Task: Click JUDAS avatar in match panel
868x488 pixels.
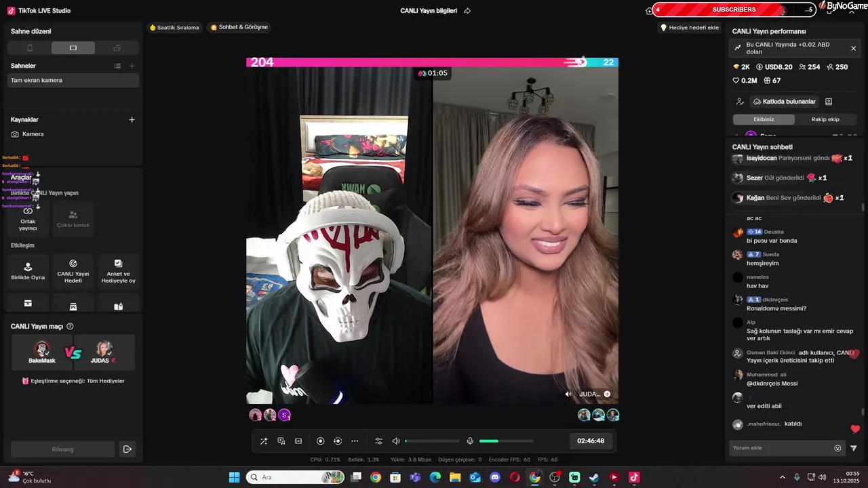Action: pos(104,348)
